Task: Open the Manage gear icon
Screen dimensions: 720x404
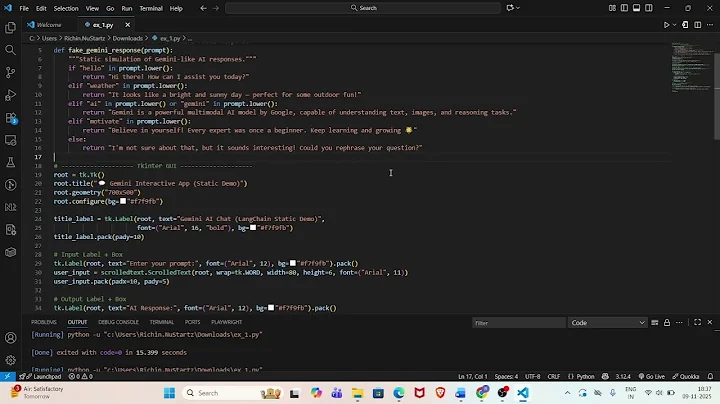Action: click(10, 360)
